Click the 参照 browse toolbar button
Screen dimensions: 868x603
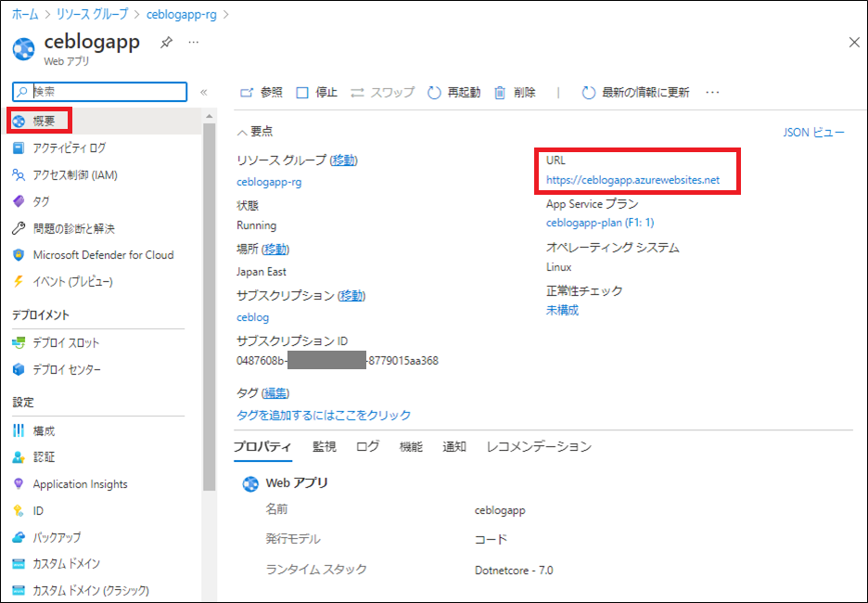click(x=261, y=93)
